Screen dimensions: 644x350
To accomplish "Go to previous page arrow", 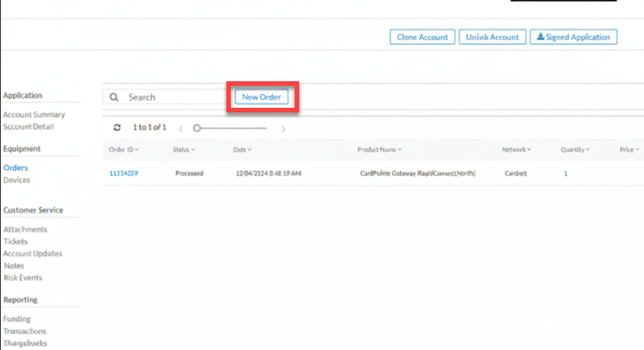I will (x=181, y=128).
